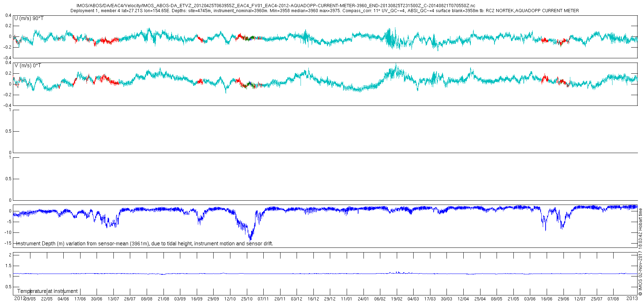The width and height of the screenshot is (644, 304).
Task: Click the '03/12' date tick label
Action: point(297,299)
